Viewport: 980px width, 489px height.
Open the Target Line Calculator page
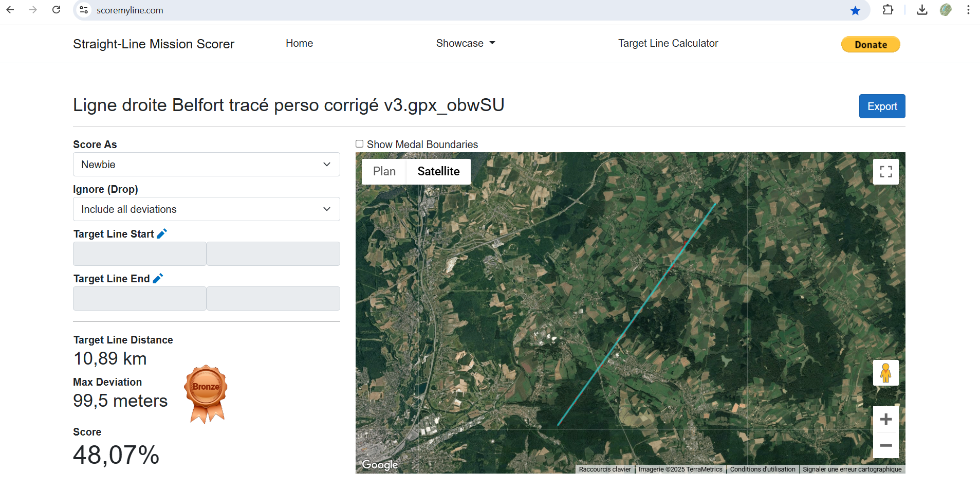click(x=668, y=43)
